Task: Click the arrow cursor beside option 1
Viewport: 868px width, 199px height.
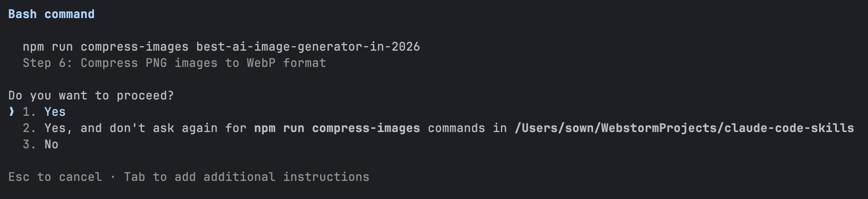Action: click(x=12, y=112)
